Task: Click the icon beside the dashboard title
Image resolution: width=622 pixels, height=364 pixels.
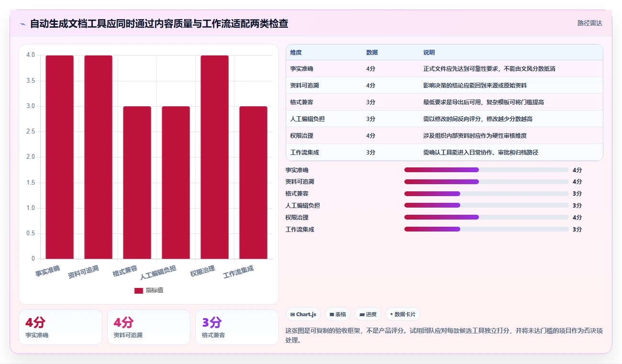Action: (x=22, y=24)
